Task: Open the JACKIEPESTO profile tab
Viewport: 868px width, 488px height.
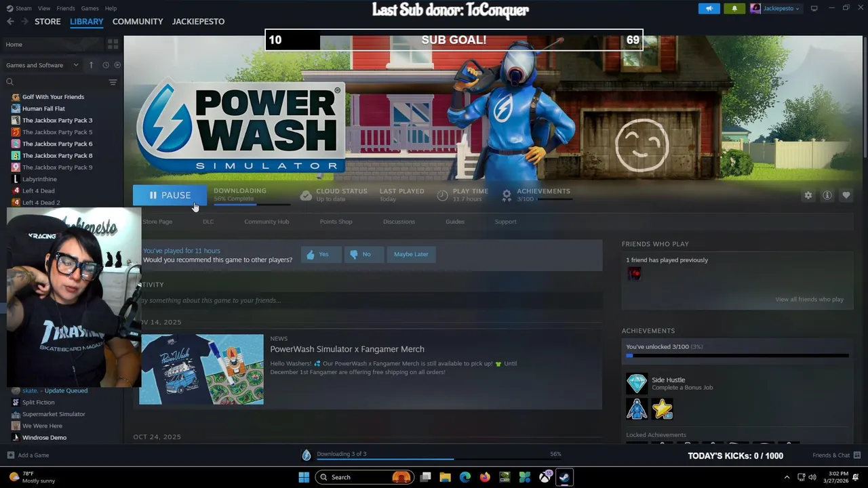Action: [x=198, y=21]
